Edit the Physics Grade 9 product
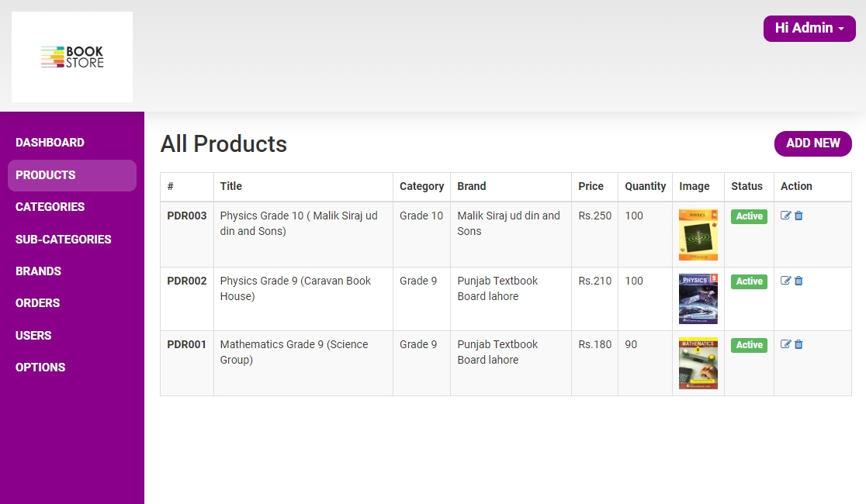Screen dimensions: 866x504 point(785,281)
